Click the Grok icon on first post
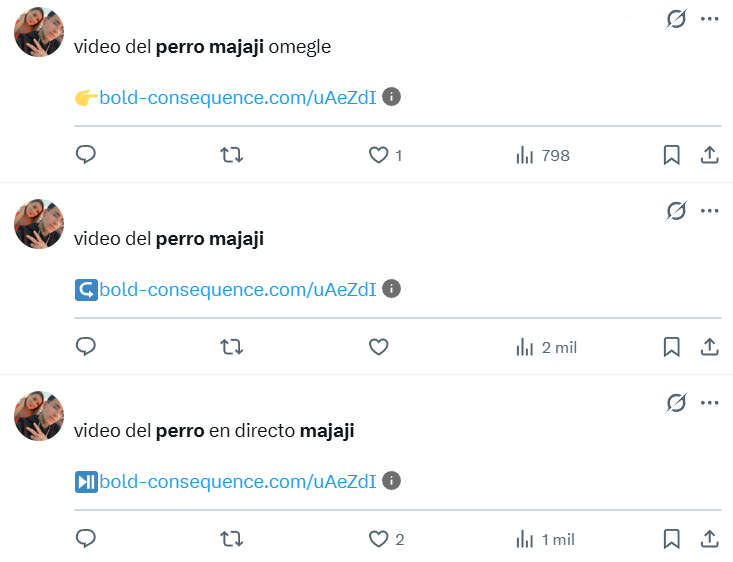This screenshot has width=733, height=562. click(677, 19)
